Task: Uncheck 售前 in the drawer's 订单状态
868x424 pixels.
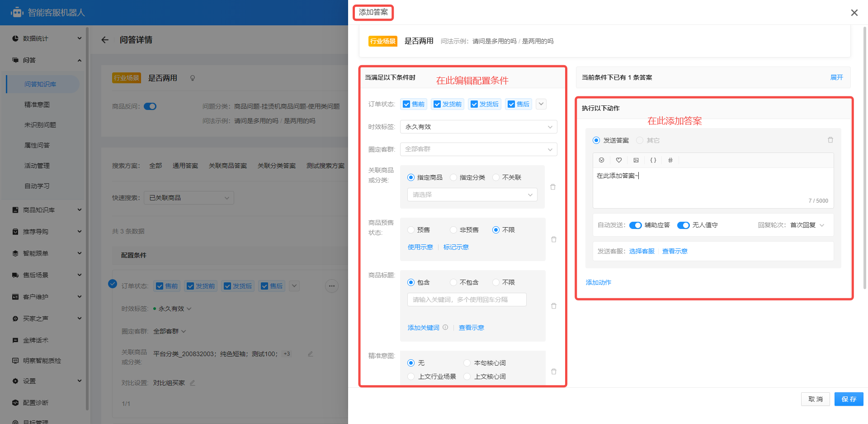Action: click(x=406, y=104)
